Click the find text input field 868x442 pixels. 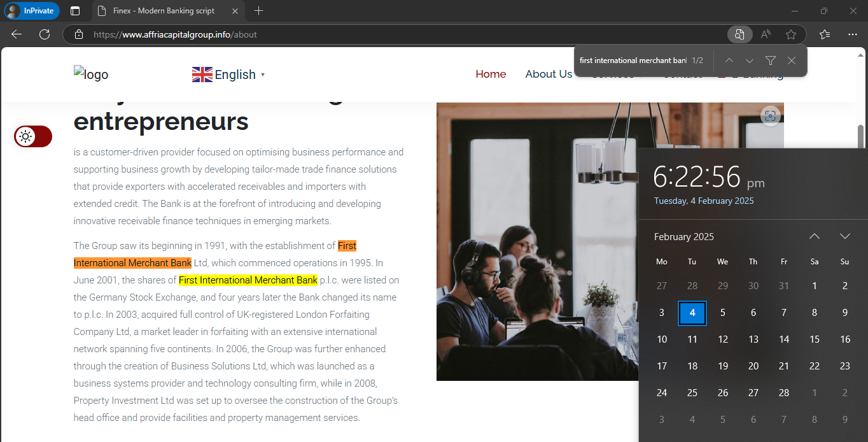pyautogui.click(x=633, y=61)
